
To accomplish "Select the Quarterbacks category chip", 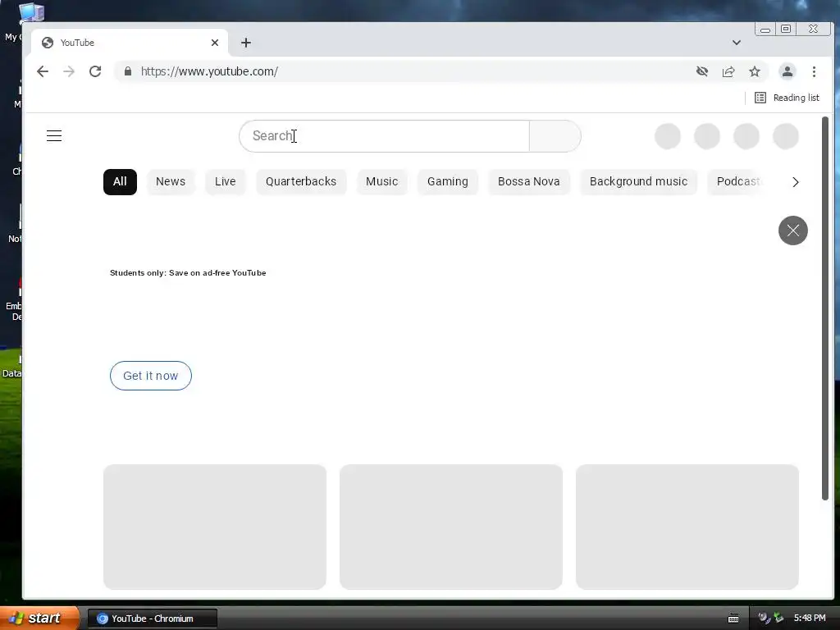I will pyautogui.click(x=301, y=181).
